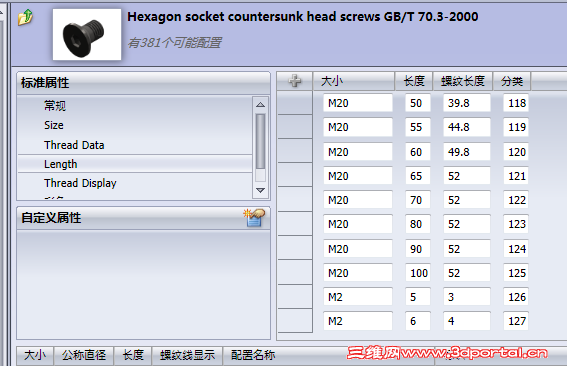
Task: Click the add custom property icon
Action: 254,218
